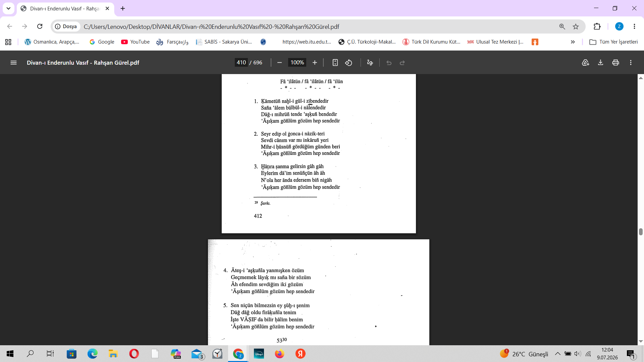
Task: Bookmark this page with star icon
Action: click(x=576, y=26)
